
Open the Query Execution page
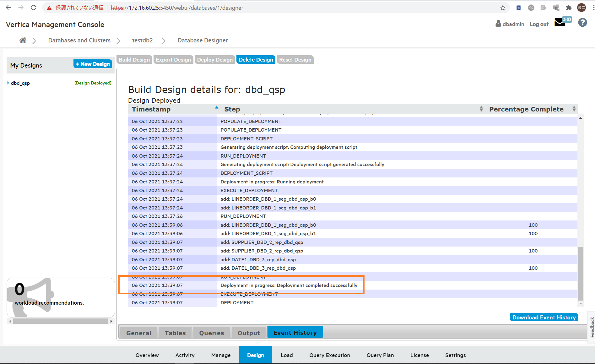click(330, 355)
